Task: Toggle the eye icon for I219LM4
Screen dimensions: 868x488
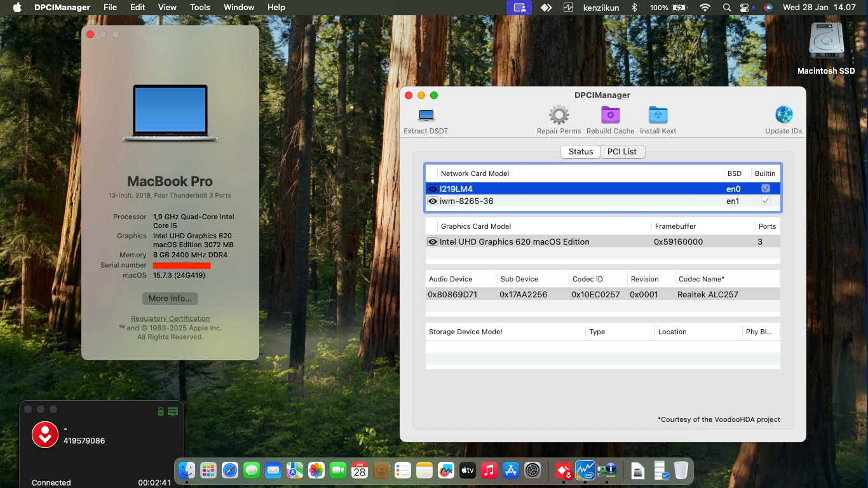Action: (x=433, y=189)
